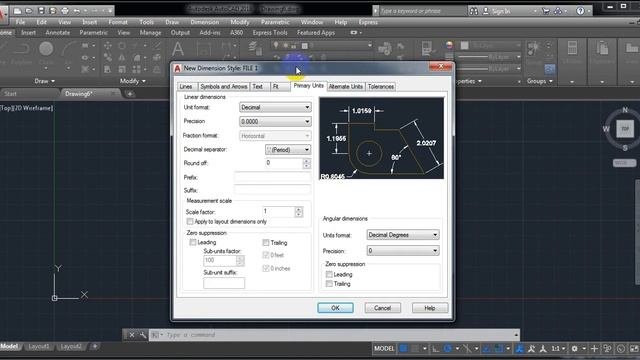
Task: Click the Undo arrow in Quick Access toolbar
Action: [x=77, y=11]
